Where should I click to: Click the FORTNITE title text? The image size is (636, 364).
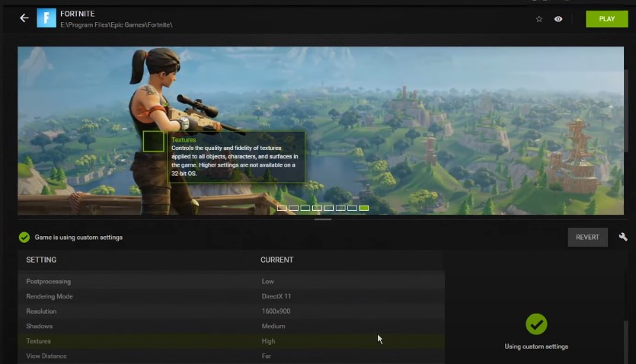pos(78,14)
